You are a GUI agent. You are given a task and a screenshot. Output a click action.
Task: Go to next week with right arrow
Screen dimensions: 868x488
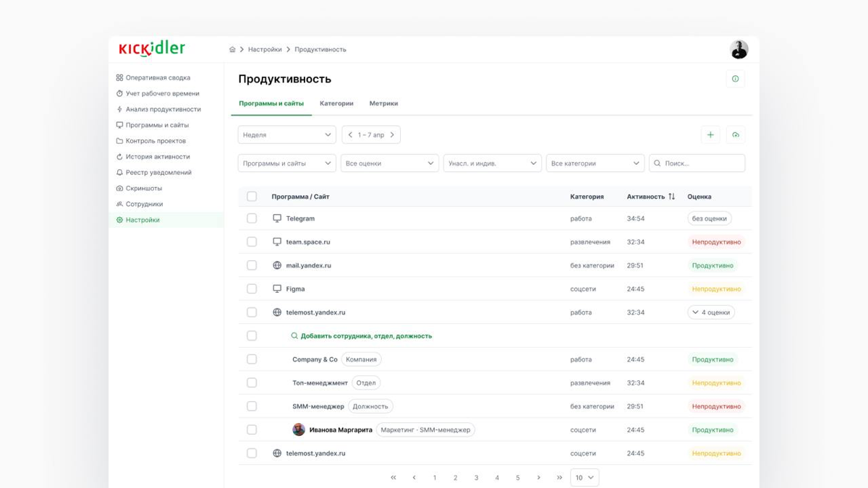coord(392,135)
